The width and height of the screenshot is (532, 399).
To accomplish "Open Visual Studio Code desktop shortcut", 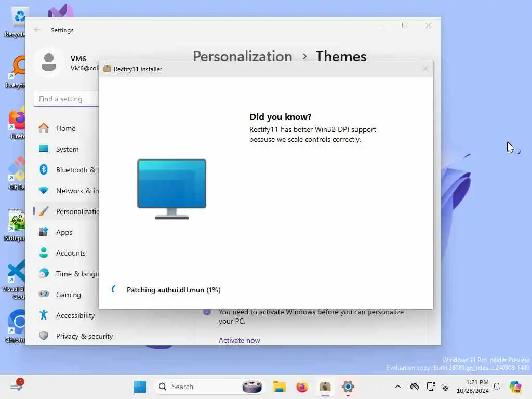I will coord(14,280).
